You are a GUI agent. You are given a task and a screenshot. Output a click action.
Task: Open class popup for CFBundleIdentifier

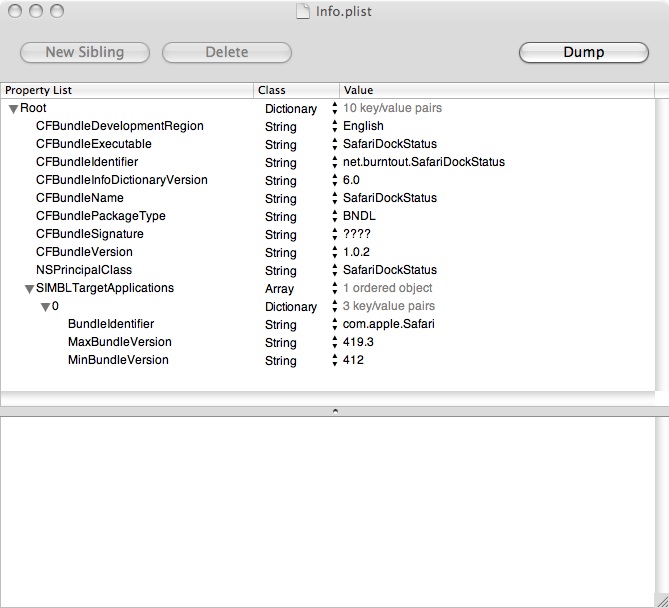click(334, 162)
